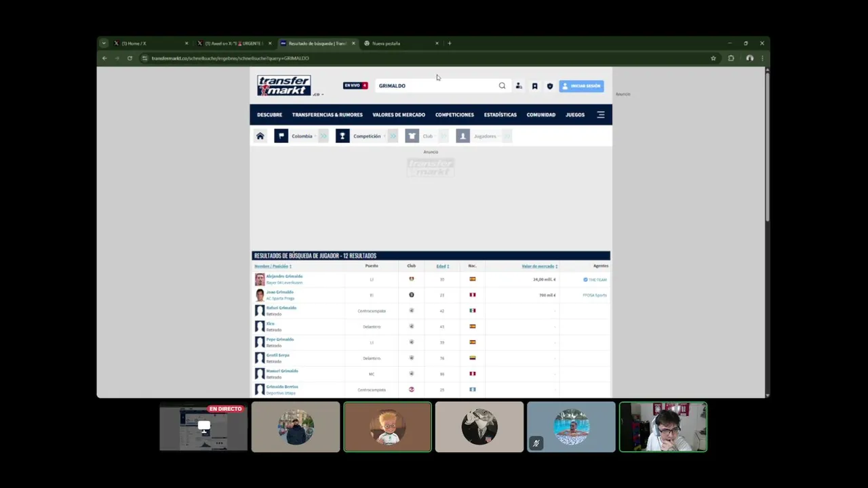Open the ESTADÍSTICAS menu
The height and width of the screenshot is (488, 868).
pyautogui.click(x=500, y=115)
